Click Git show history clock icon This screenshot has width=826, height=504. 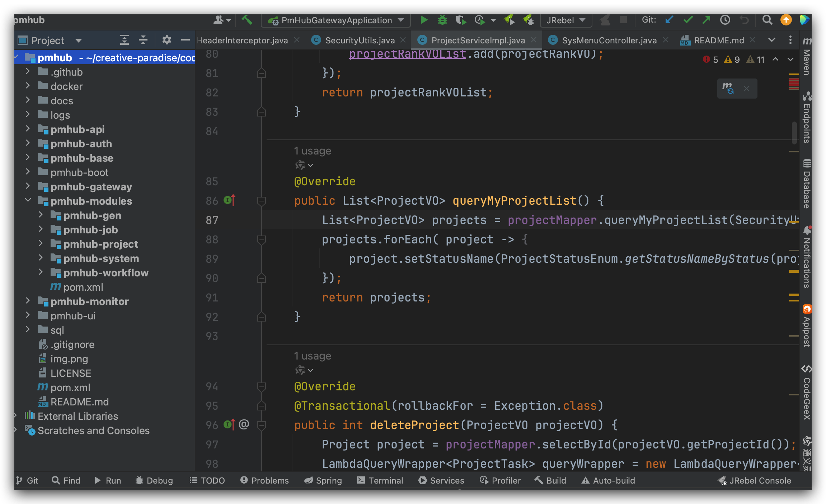(x=725, y=20)
